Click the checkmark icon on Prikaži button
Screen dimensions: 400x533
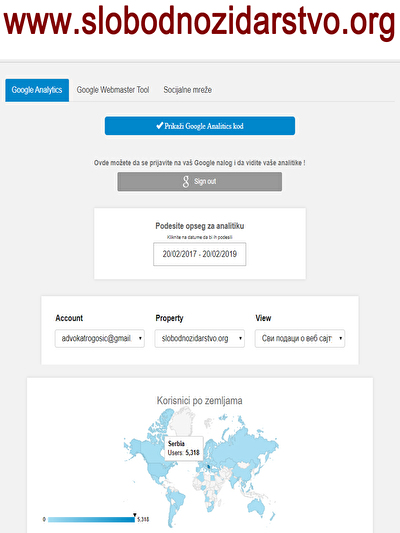159,125
